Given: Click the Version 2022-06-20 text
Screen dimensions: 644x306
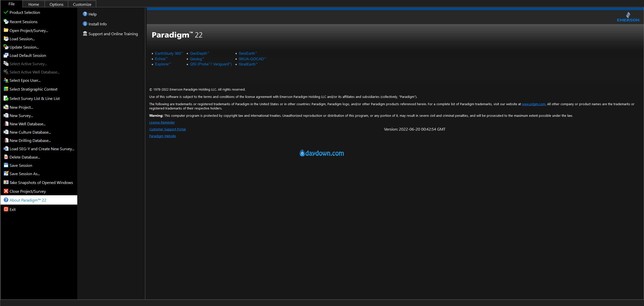Looking at the screenshot, I should pyautogui.click(x=415, y=129).
